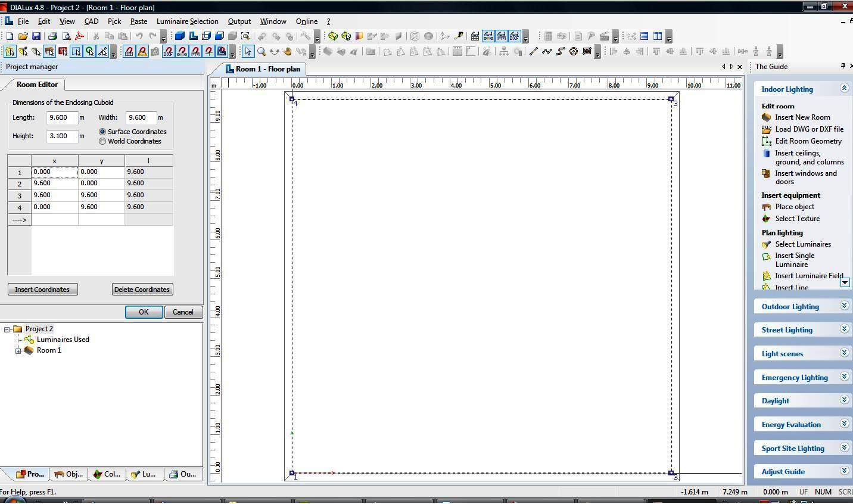The height and width of the screenshot is (504, 853).
Task: Open Print Preview magnifier-page icon
Action: pos(66,36)
